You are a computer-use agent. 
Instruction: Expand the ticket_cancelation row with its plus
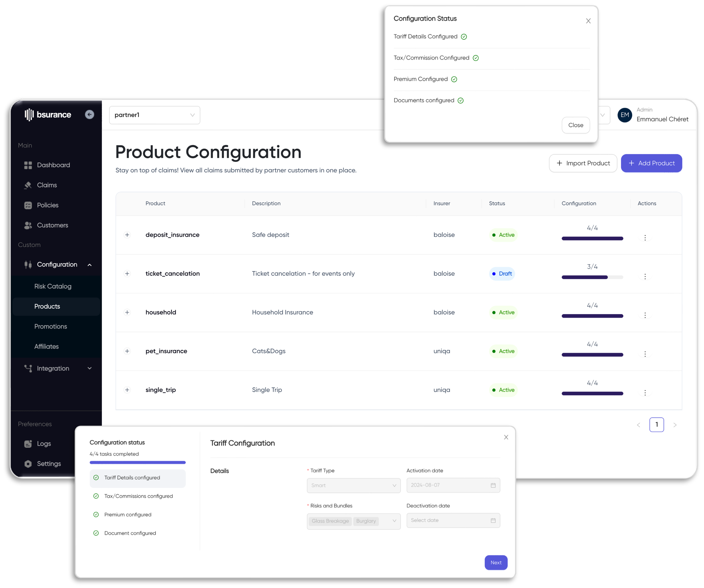click(x=127, y=274)
